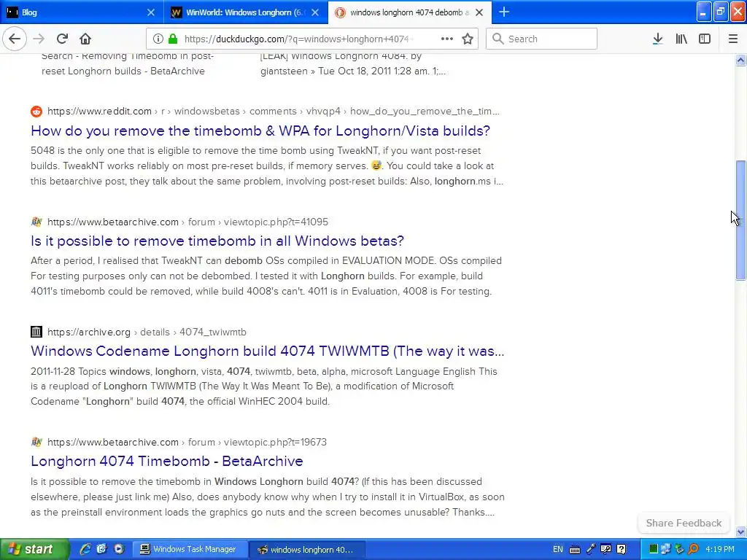Click windows longhorn 40... Firefox taskbar button
747x560 pixels.
(x=307, y=550)
